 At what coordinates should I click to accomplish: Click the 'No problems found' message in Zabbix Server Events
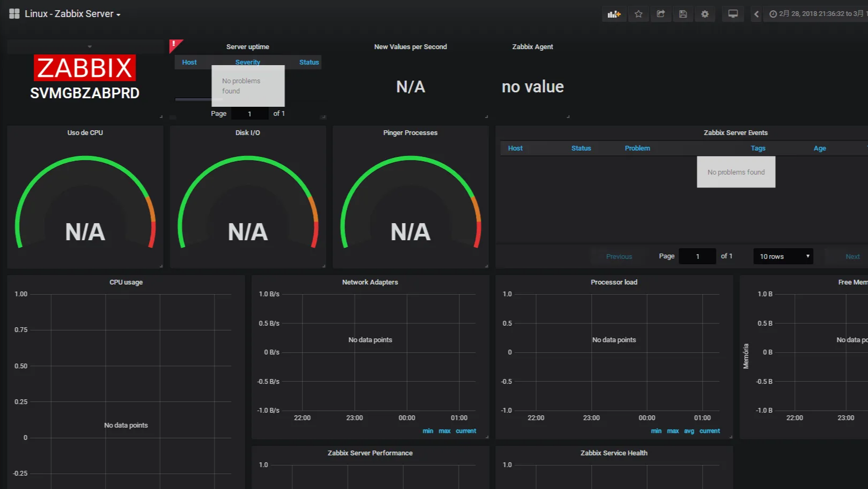(736, 172)
